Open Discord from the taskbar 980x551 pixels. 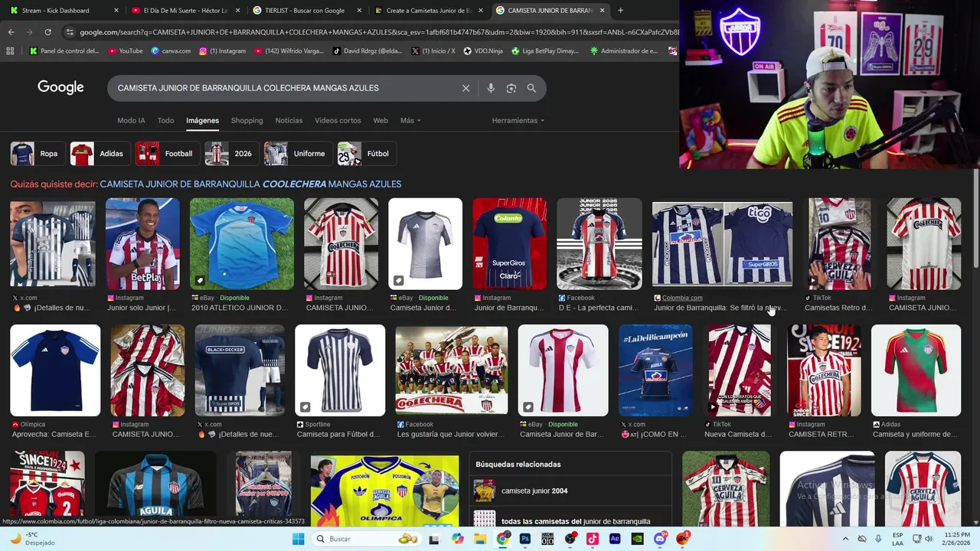point(660,539)
